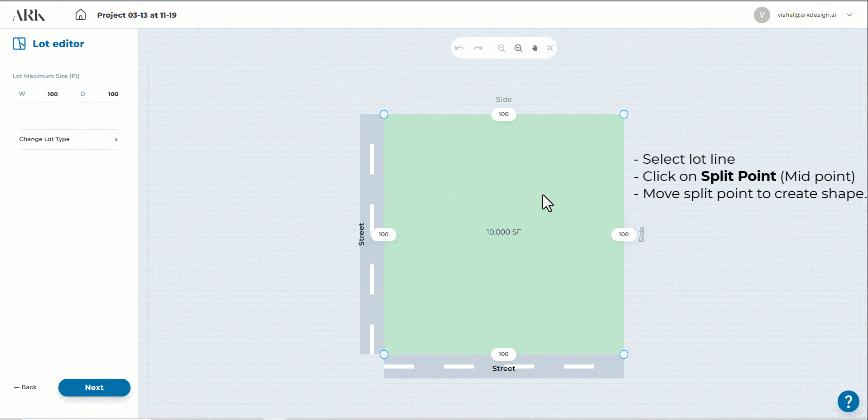Click the user avatar V
The image size is (868, 420).
tap(762, 15)
